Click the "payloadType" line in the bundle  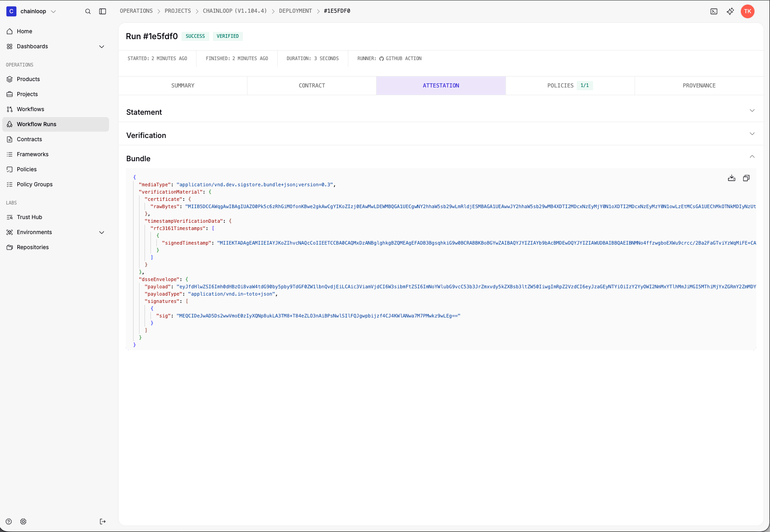211,294
